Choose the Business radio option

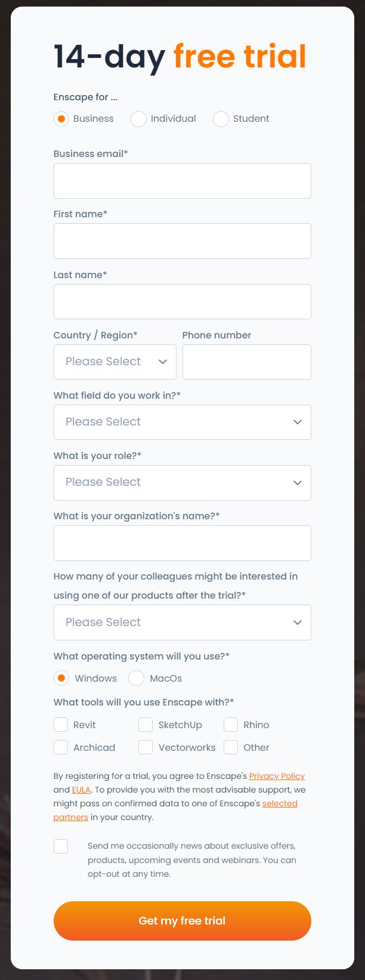[61, 119]
